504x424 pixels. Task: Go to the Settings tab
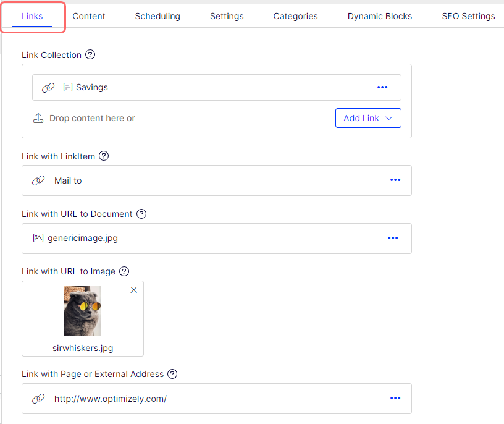pyautogui.click(x=227, y=16)
